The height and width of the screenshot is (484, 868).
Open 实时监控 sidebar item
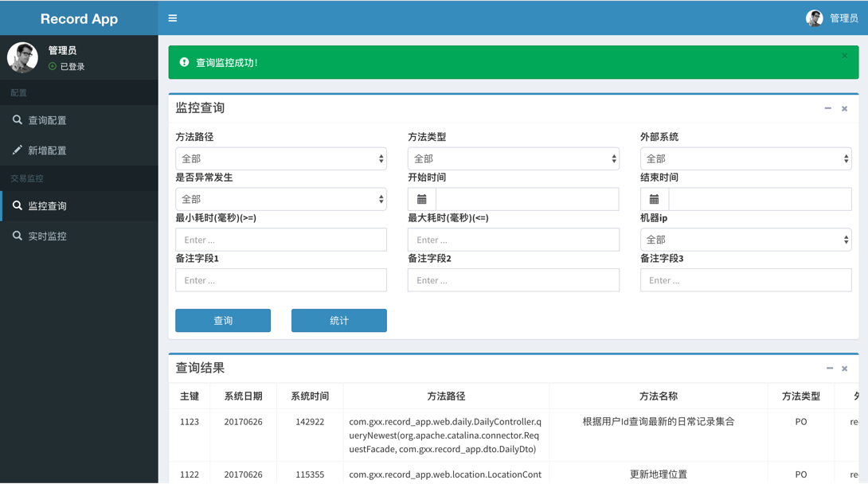(79, 236)
